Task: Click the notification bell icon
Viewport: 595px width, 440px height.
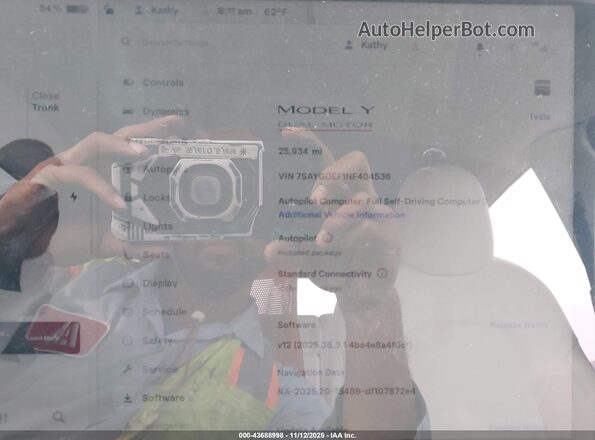Action: [x=480, y=47]
